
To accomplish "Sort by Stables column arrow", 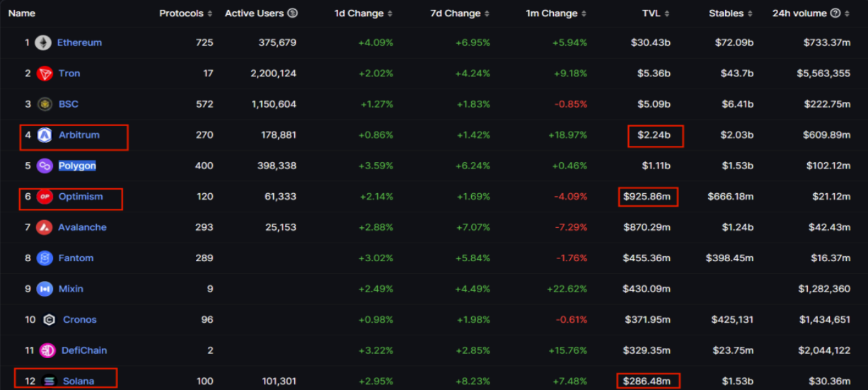I will (x=750, y=13).
